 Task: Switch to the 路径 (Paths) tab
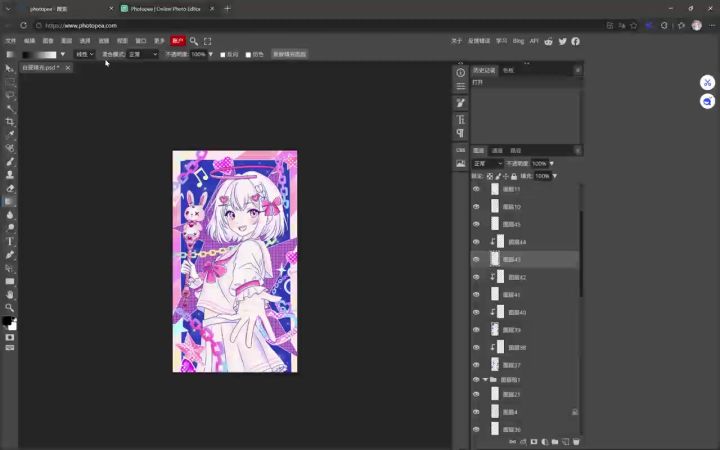516,151
